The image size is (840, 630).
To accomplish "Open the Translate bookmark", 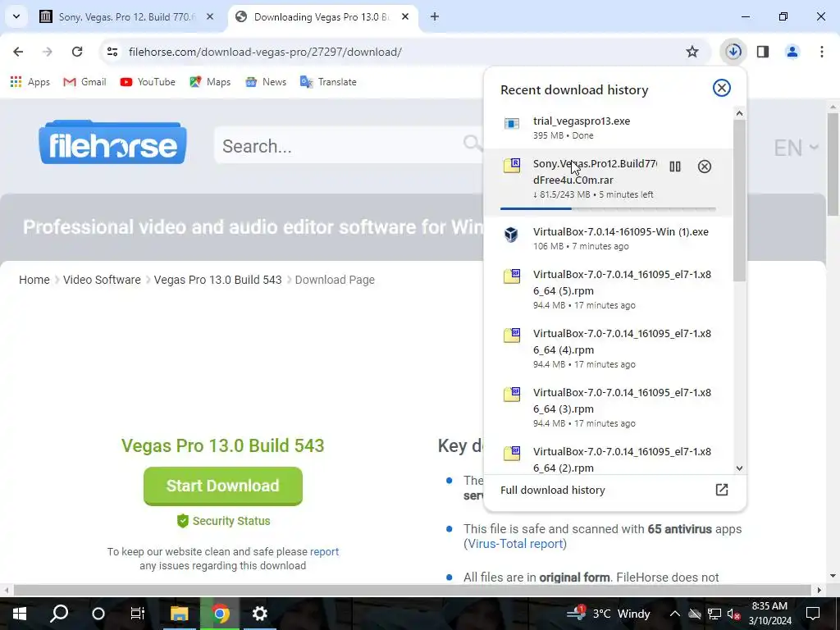I will pyautogui.click(x=328, y=82).
